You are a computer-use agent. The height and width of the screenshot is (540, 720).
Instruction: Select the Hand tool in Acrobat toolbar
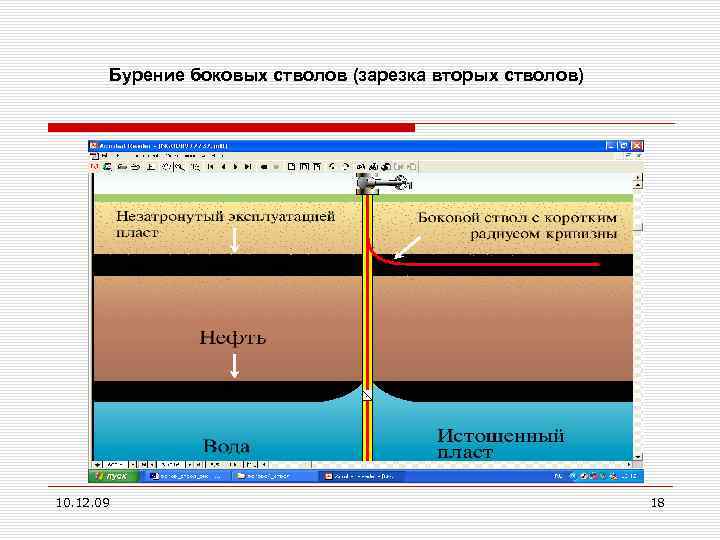tap(166, 167)
